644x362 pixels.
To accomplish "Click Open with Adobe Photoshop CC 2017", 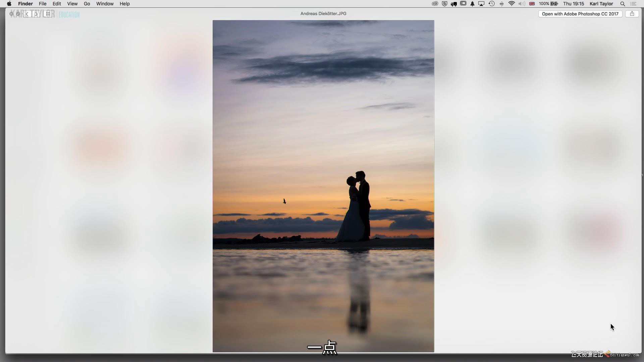I will pos(580,14).
